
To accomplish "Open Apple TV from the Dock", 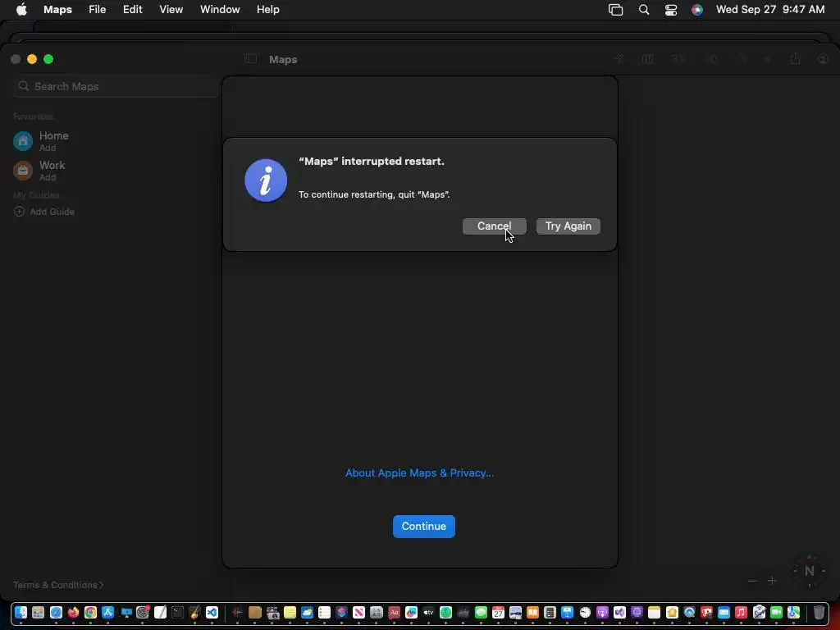I will 428,612.
